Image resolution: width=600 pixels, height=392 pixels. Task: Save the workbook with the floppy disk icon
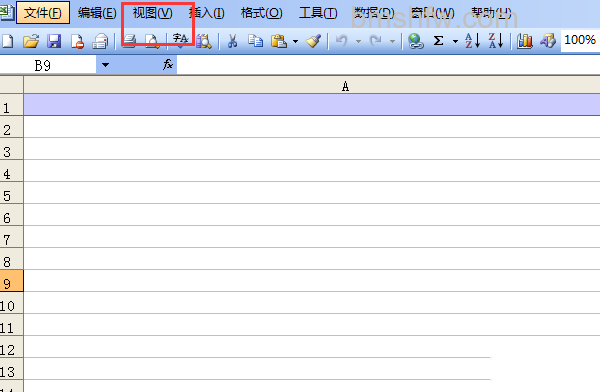click(x=54, y=41)
